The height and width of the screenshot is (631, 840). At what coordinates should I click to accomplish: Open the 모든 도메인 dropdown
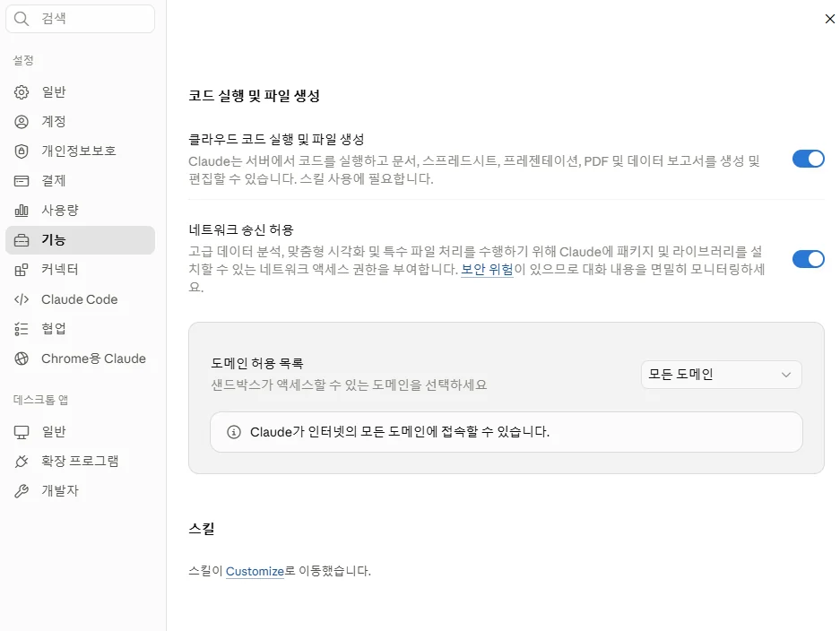click(x=721, y=375)
